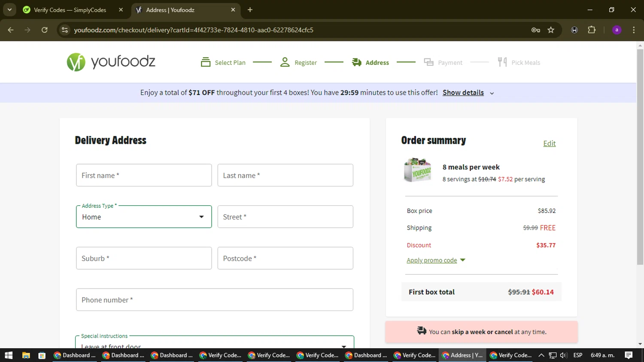Click the Phone number field
644x362 pixels.
[x=215, y=300]
